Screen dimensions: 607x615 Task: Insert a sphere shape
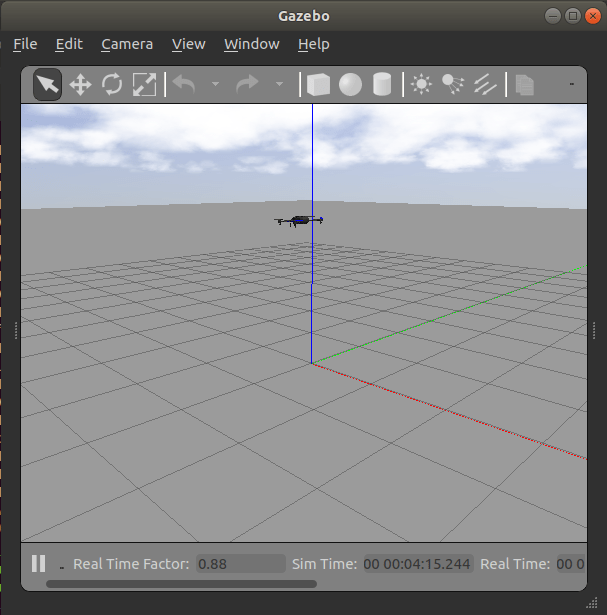[x=350, y=84]
